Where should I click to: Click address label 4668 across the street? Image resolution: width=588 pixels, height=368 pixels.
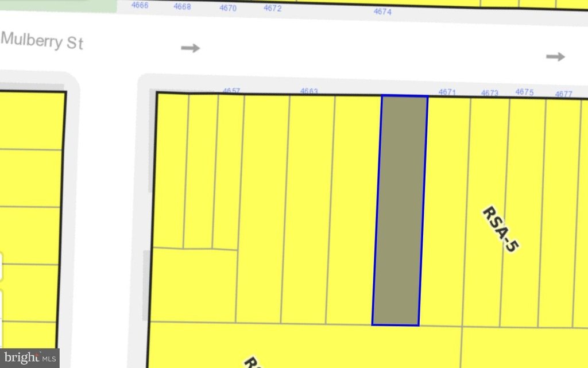[x=182, y=7]
